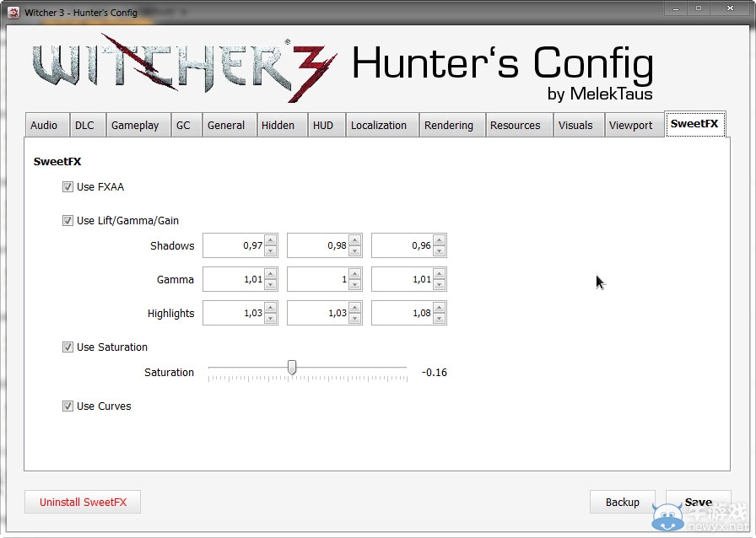Increase the third Gamma value
This screenshot has height=538, width=756.
pyautogui.click(x=440, y=274)
